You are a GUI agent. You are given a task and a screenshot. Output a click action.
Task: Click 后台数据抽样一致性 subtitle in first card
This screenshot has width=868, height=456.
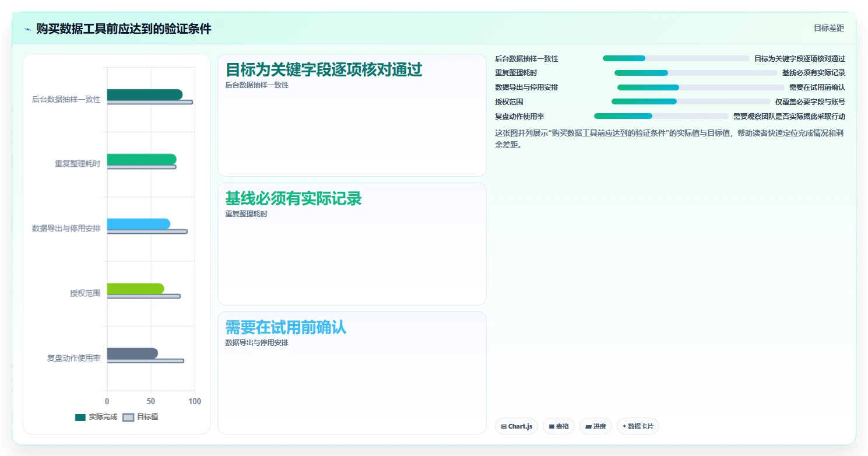pyautogui.click(x=256, y=85)
